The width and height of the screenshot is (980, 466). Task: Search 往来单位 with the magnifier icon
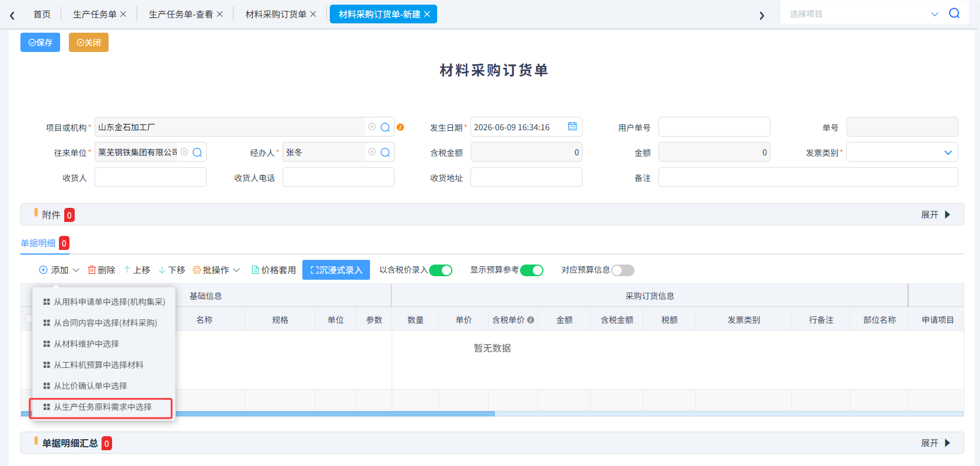point(197,152)
